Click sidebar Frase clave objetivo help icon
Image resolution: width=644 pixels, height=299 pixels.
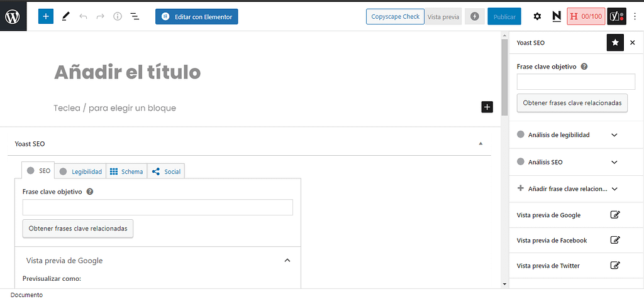(x=584, y=67)
